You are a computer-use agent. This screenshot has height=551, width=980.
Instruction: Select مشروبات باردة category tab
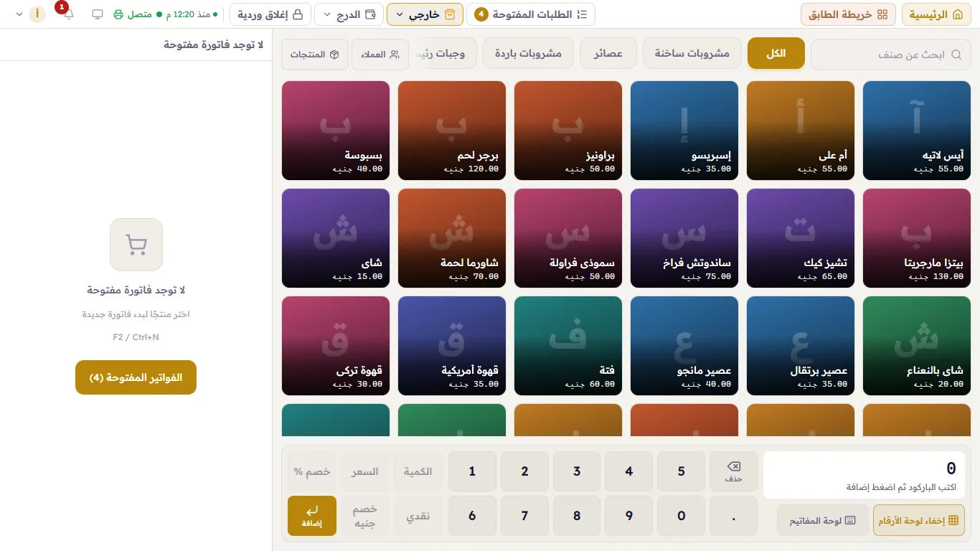(x=529, y=54)
